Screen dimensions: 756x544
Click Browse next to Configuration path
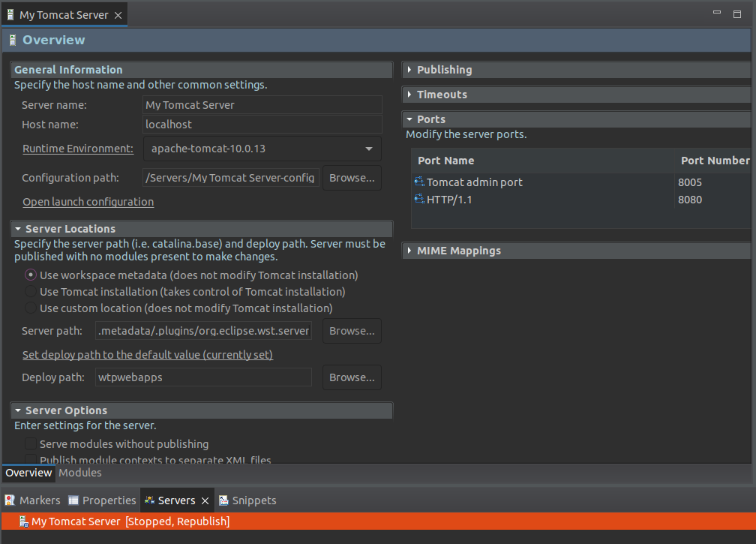pyautogui.click(x=352, y=178)
